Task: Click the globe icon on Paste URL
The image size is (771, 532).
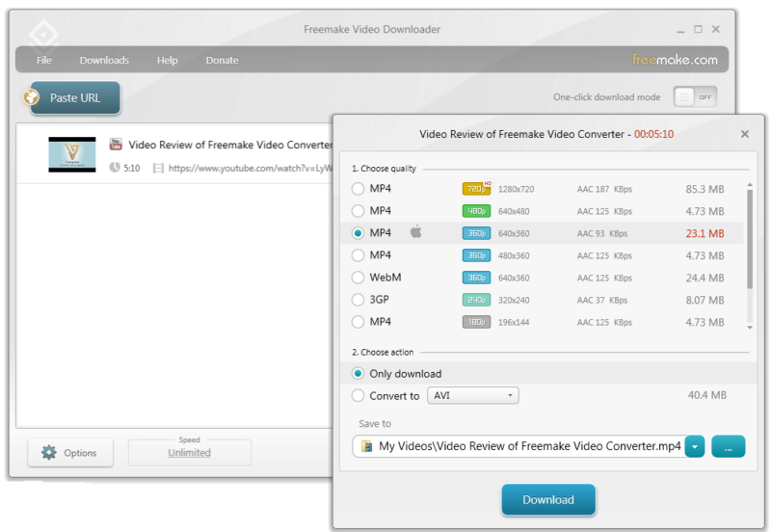Action: 31,97
